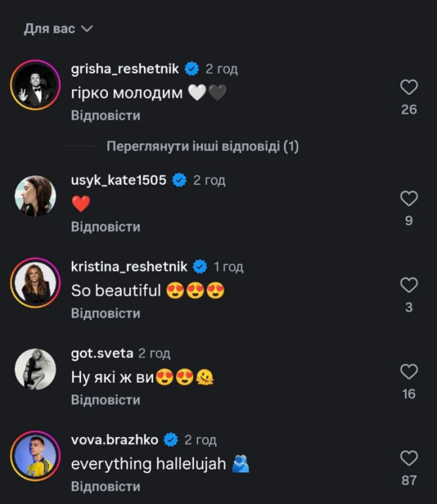Reply to got.sveta's comment
This screenshot has width=437, height=504.
coord(105,400)
